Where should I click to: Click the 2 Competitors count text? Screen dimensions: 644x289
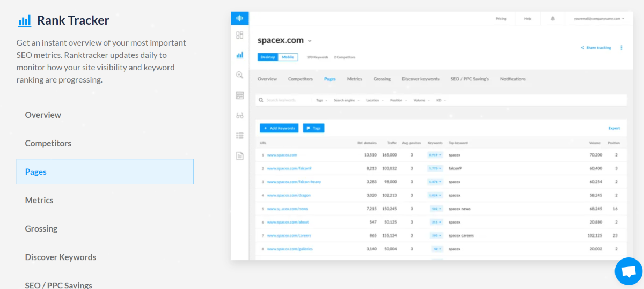point(345,57)
